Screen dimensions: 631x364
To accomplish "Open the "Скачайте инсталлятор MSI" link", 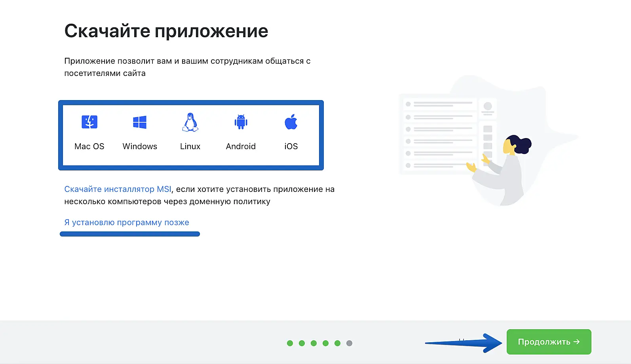I will [x=118, y=189].
